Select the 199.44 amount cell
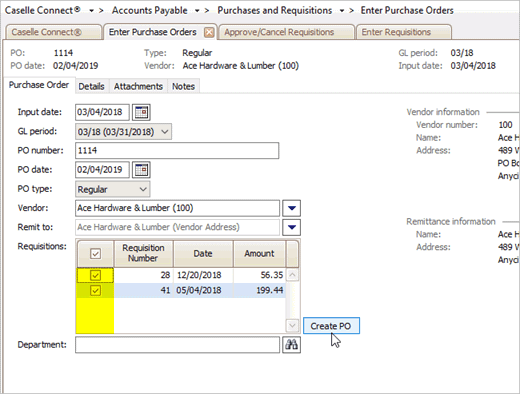520x394 pixels. click(x=259, y=290)
